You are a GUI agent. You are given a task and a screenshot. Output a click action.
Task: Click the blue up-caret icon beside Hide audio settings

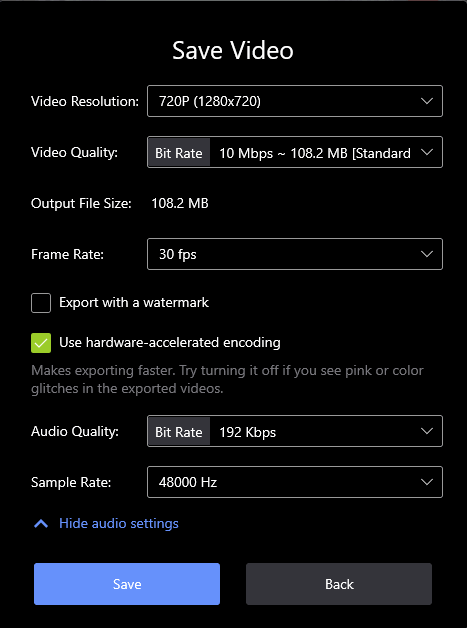41,523
